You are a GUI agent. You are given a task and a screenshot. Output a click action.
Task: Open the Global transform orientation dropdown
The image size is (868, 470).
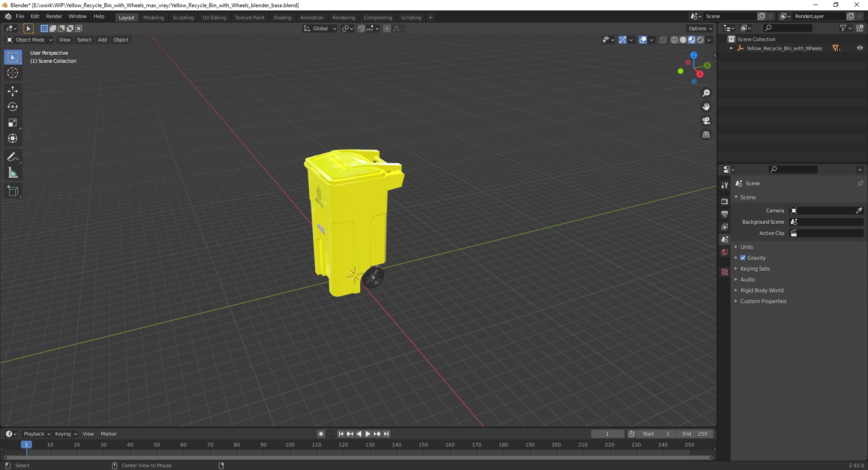[x=320, y=28]
